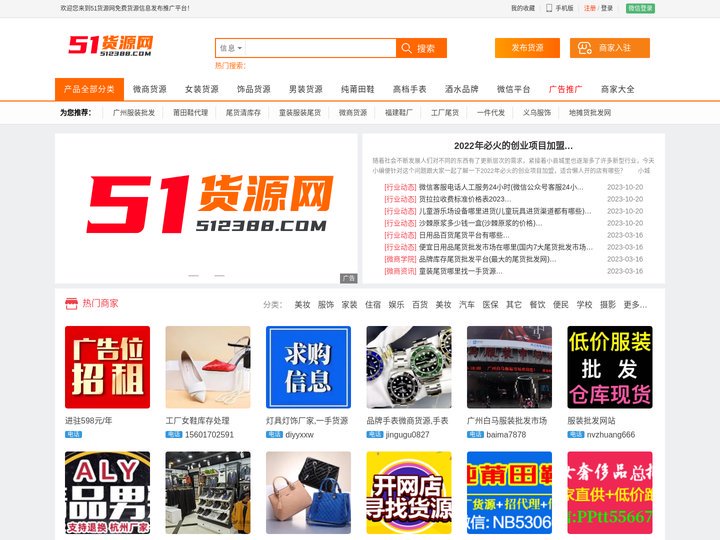
Task: Open the 微信平台 nav tab
Action: [513, 89]
